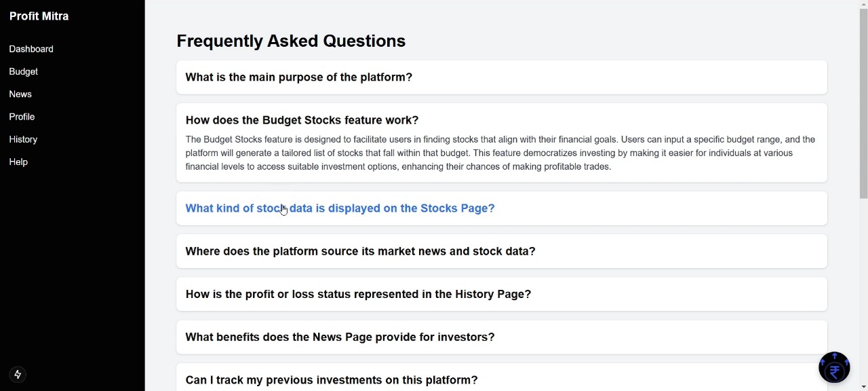Open the rupee chatbot floating icon
This screenshot has width=868, height=391.
tap(834, 368)
